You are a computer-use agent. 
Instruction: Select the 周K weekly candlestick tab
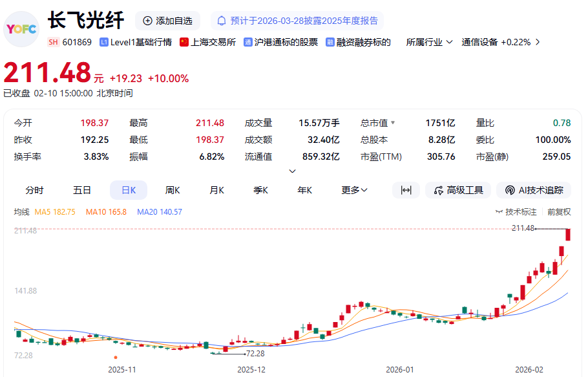[x=173, y=190]
